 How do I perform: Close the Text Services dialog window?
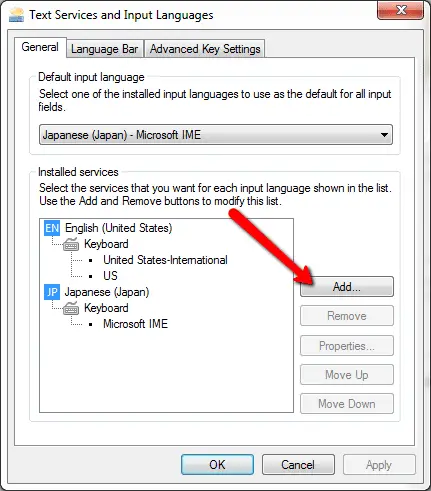(400, 10)
